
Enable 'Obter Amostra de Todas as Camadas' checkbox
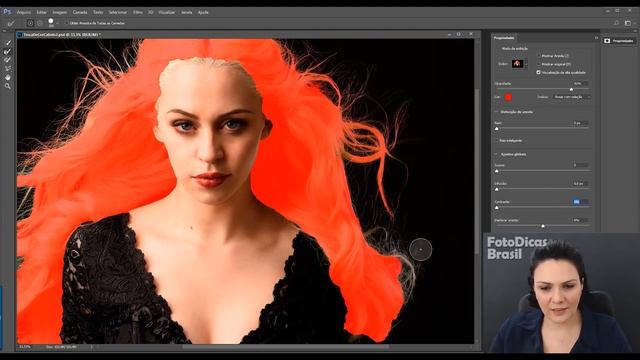tap(67, 23)
